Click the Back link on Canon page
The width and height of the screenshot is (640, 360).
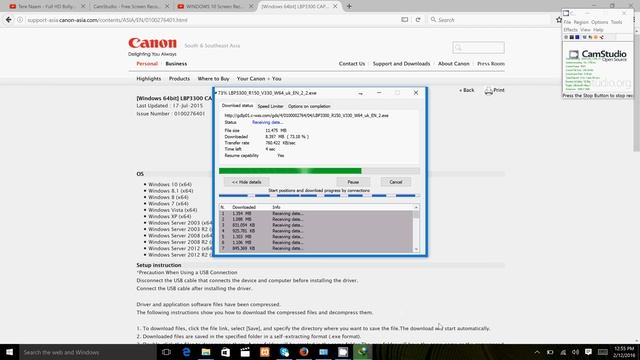point(467,90)
